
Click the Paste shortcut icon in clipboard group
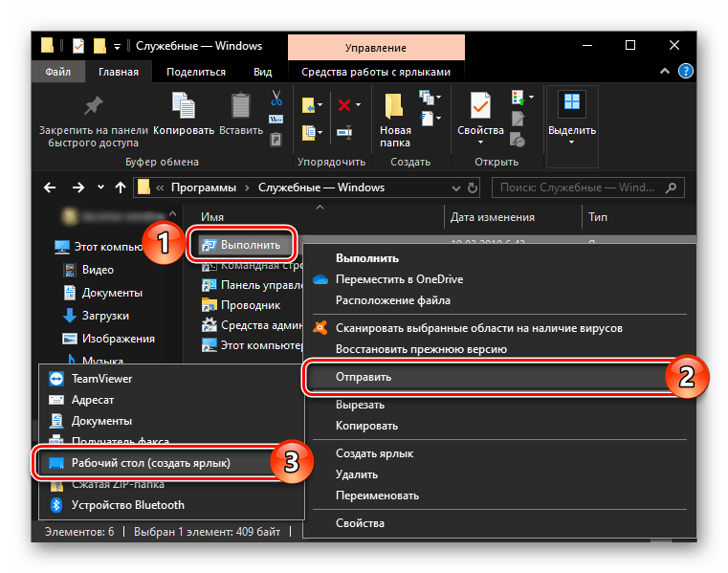tap(276, 140)
